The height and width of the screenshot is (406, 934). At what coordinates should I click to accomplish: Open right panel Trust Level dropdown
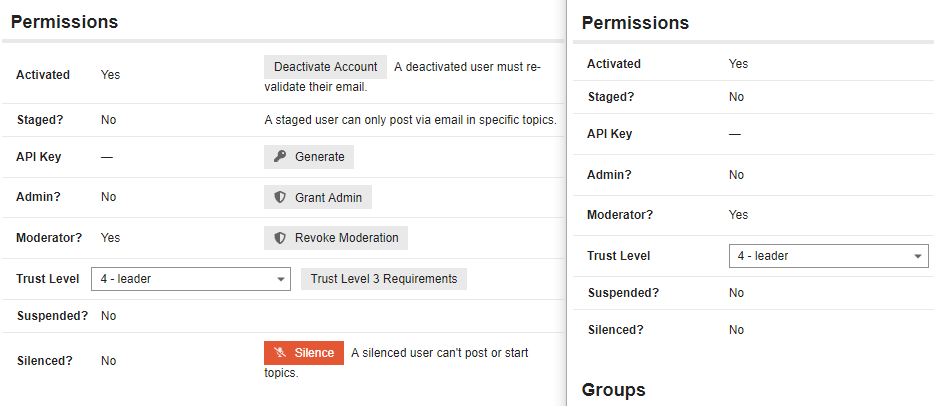point(829,256)
